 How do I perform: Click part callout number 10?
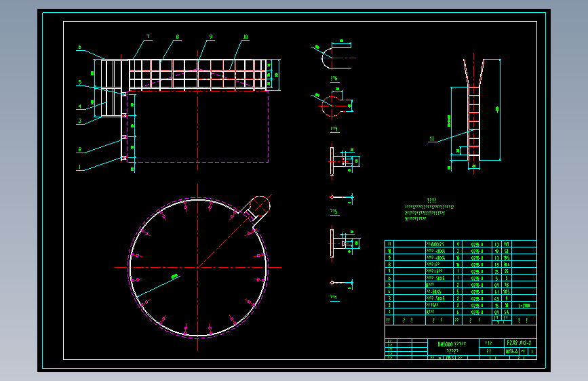246,37
